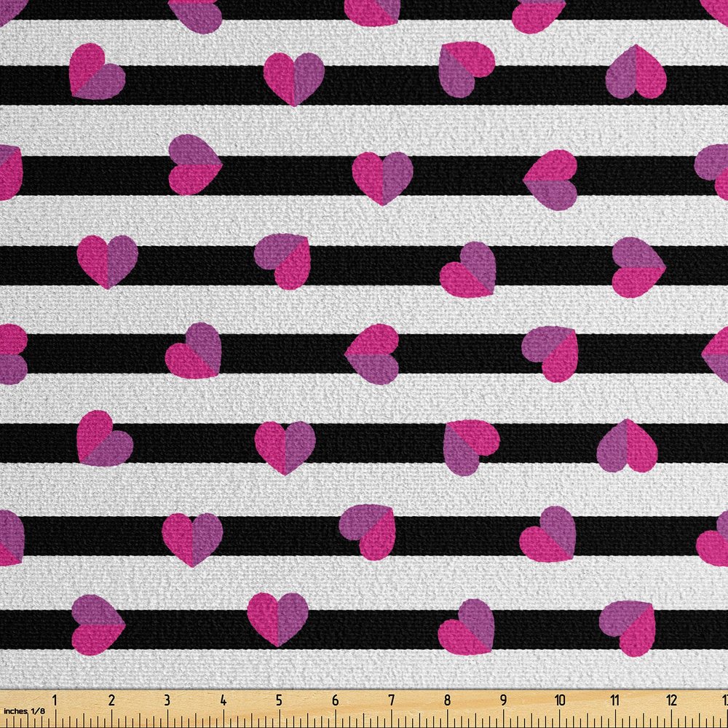Click the number 11 on the ruler
The width and height of the screenshot is (728, 728).
pos(615,700)
